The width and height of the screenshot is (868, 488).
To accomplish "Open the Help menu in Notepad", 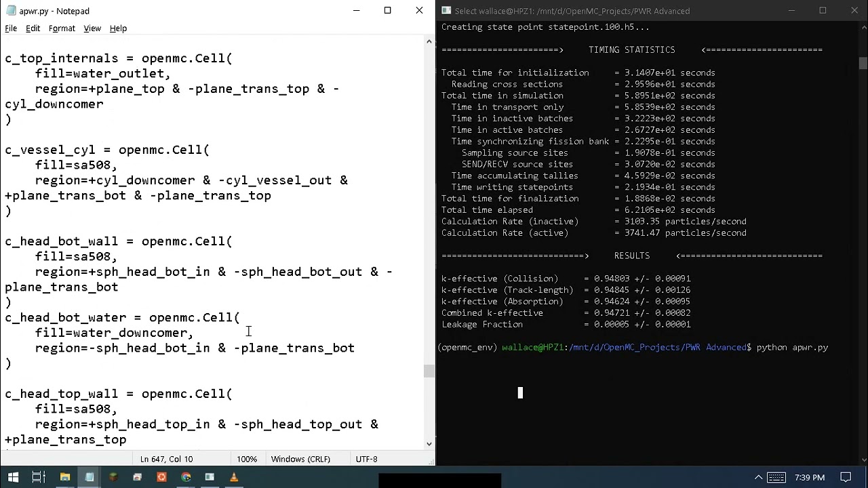I will click(x=118, y=28).
